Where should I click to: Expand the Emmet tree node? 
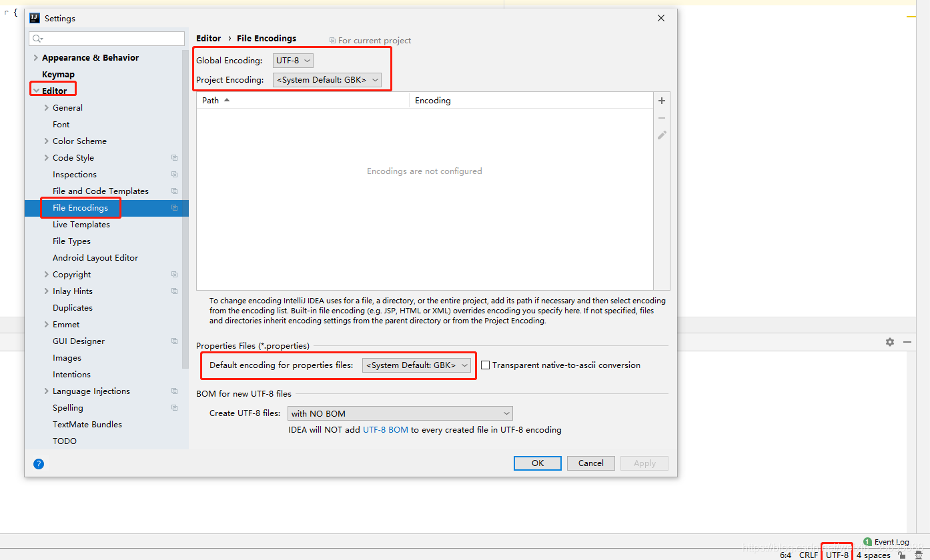[46, 325]
